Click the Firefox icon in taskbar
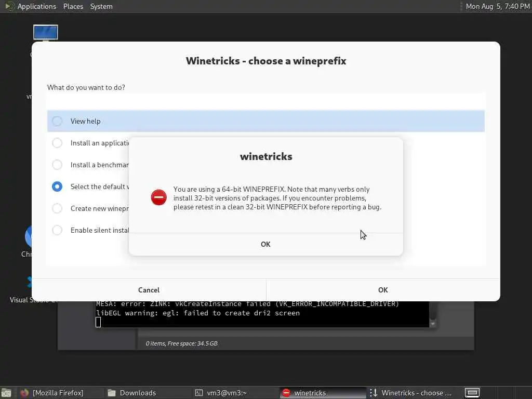The height and width of the screenshot is (399, 532). pos(24,393)
